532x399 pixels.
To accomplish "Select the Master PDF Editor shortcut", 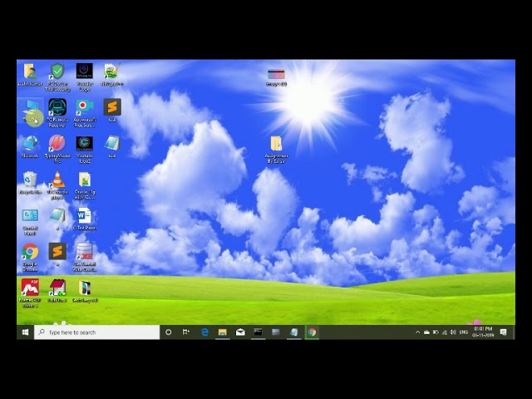I will (x=30, y=293).
